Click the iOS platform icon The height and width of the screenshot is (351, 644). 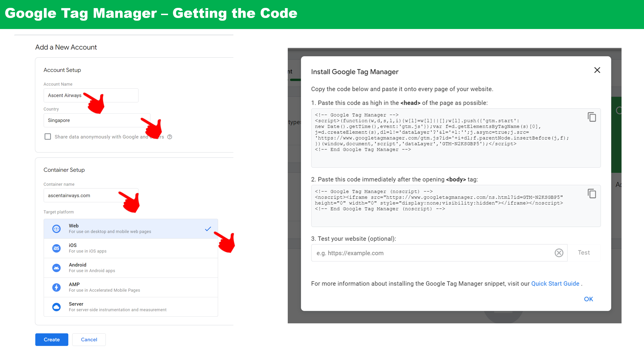[57, 248]
